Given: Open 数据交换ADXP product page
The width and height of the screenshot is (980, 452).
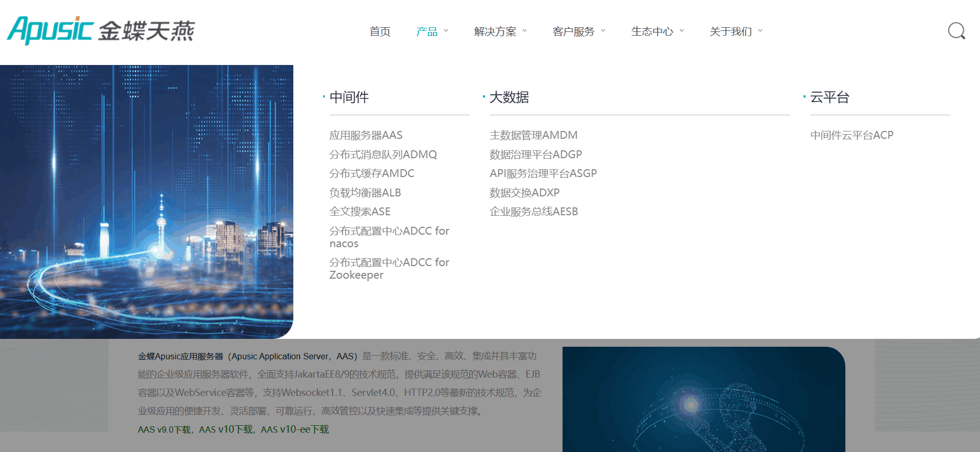Looking at the screenshot, I should [x=524, y=193].
